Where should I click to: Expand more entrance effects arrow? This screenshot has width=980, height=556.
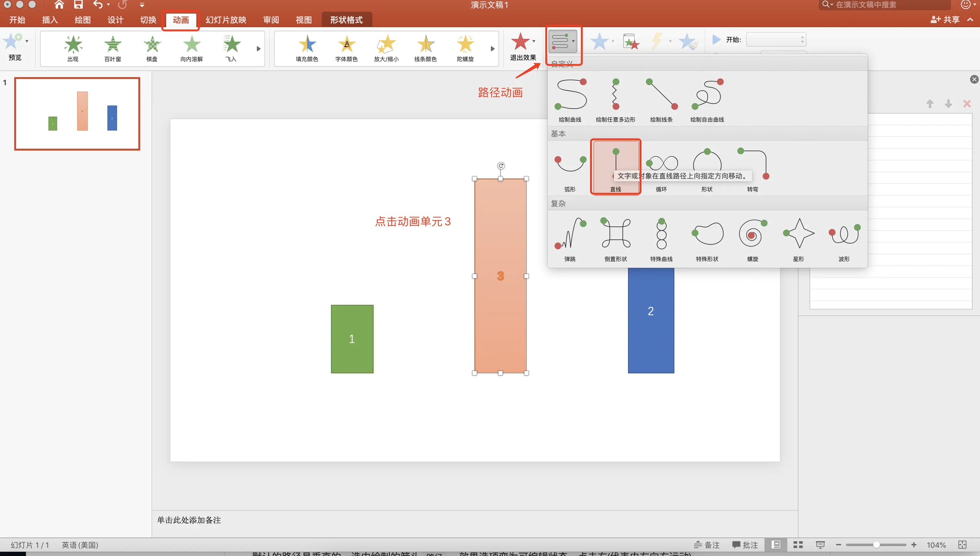[259, 49]
